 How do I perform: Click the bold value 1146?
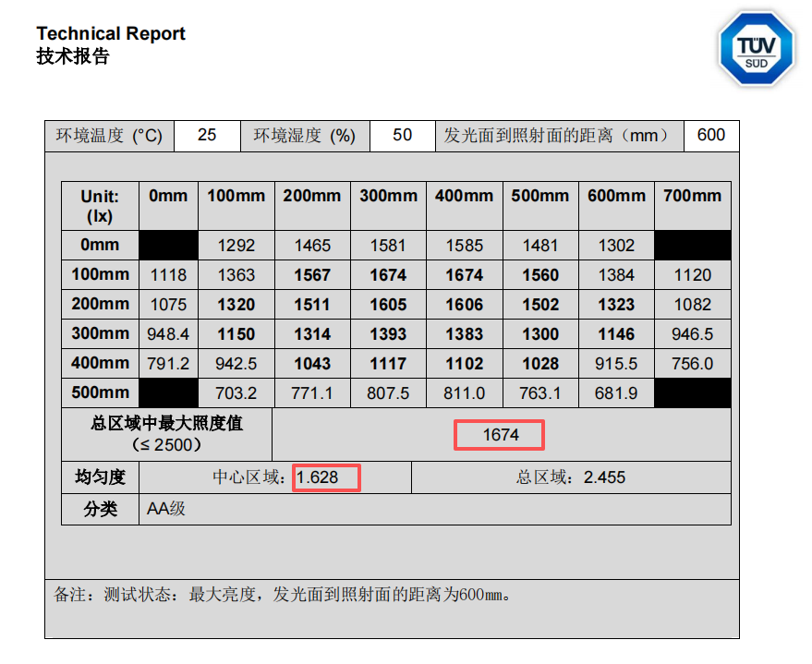616,333
